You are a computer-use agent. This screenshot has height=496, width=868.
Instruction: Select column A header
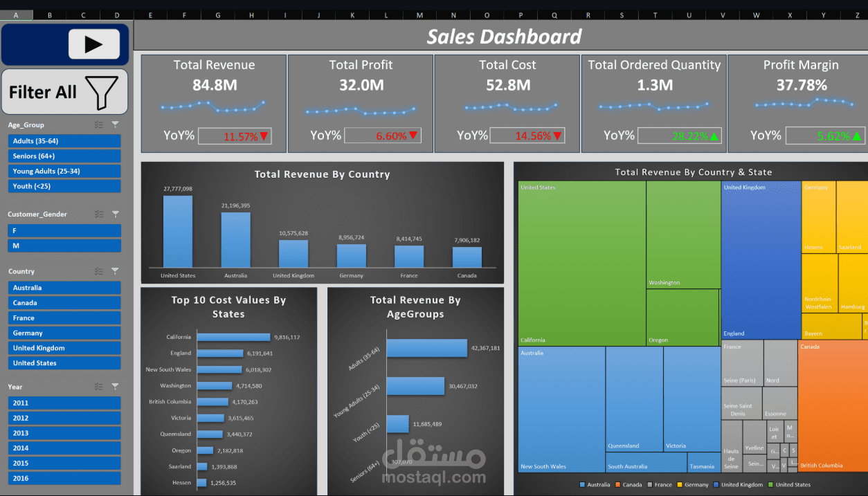[16, 15]
